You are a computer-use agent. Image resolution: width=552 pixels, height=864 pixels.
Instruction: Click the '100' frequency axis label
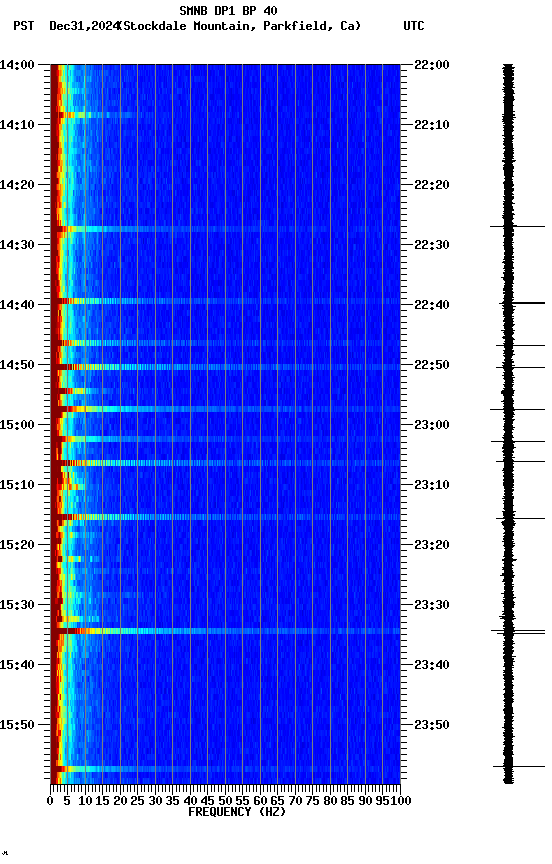pyautogui.click(x=401, y=801)
